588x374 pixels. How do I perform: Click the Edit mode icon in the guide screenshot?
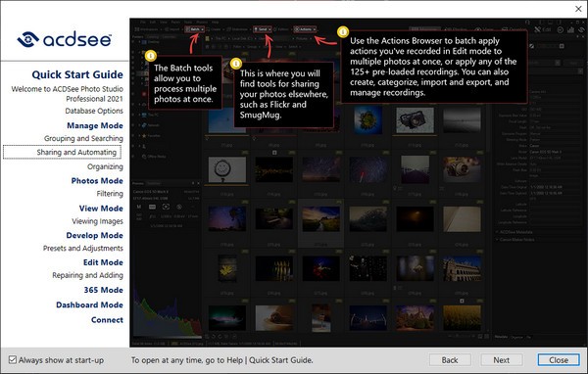[x=543, y=29]
